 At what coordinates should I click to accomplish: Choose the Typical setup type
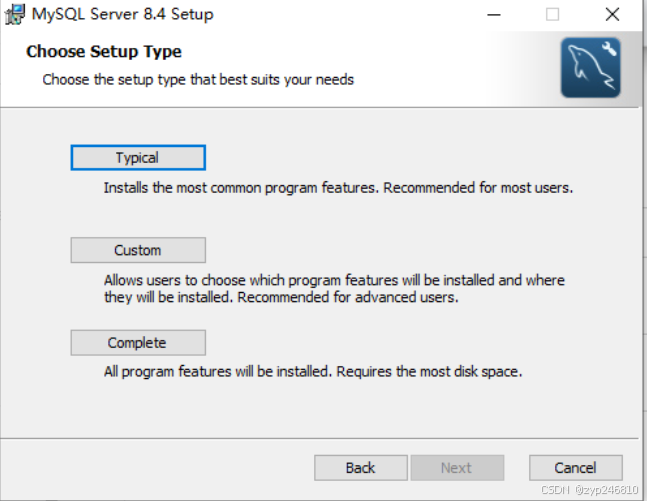pos(138,158)
